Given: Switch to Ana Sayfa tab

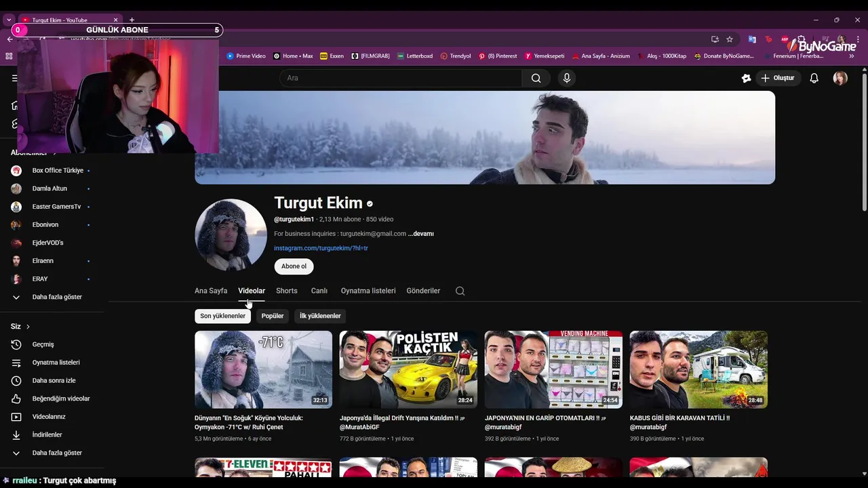Looking at the screenshot, I should (211, 291).
